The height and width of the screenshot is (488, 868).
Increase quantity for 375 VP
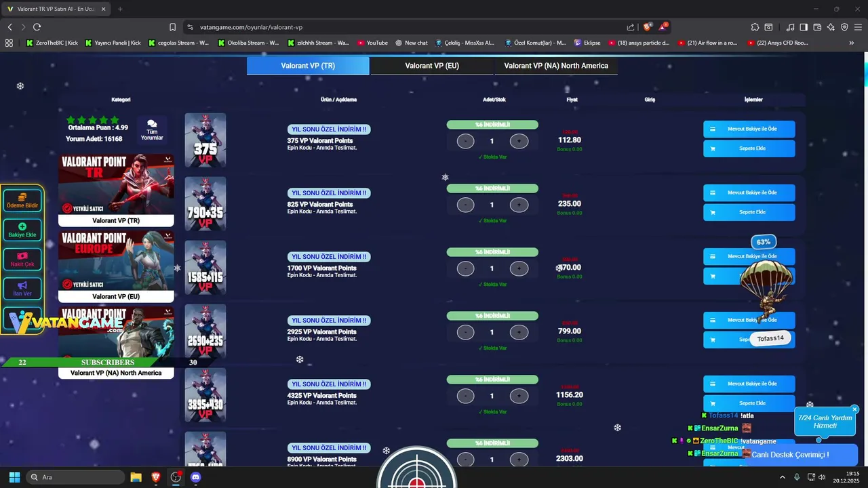[x=519, y=141]
